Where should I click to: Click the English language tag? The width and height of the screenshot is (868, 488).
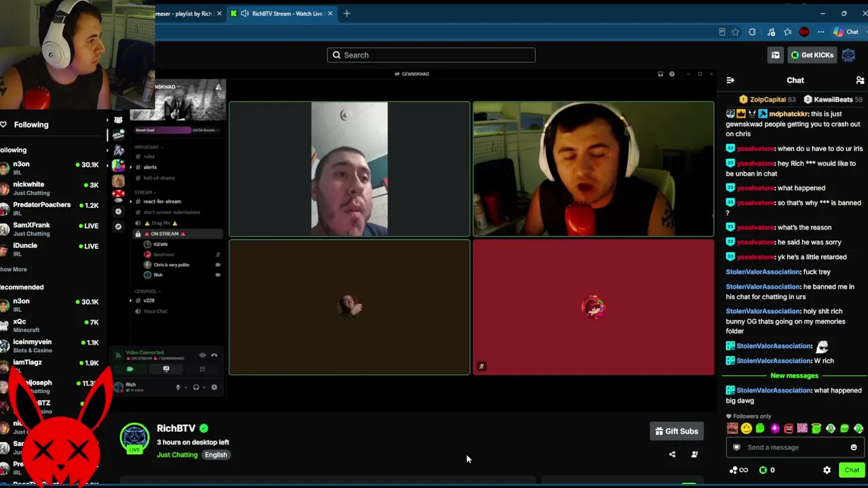pyautogui.click(x=216, y=455)
